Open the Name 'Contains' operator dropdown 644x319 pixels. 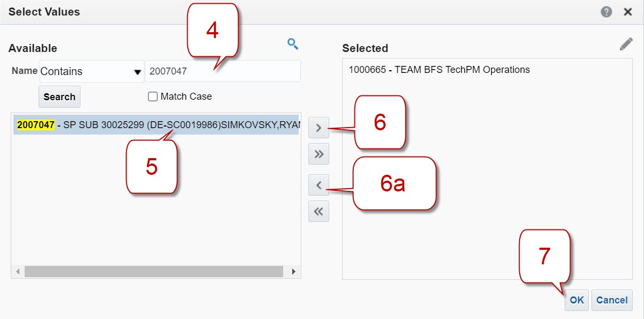91,71
